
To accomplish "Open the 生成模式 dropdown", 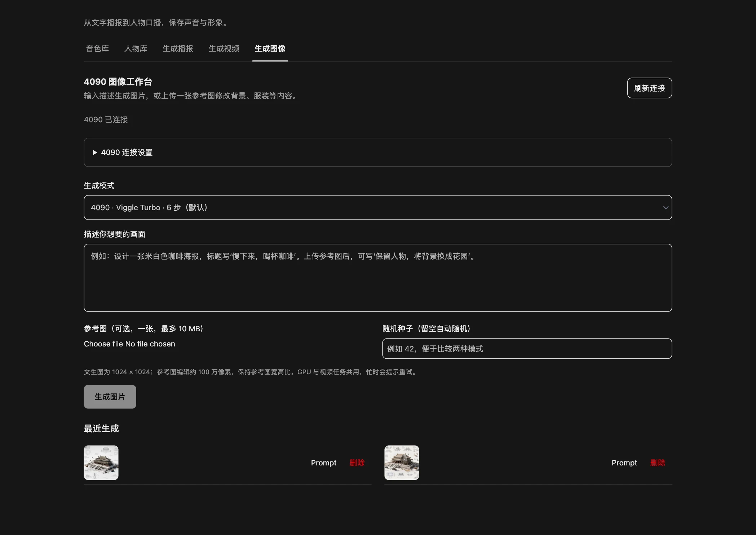I will [x=378, y=208].
